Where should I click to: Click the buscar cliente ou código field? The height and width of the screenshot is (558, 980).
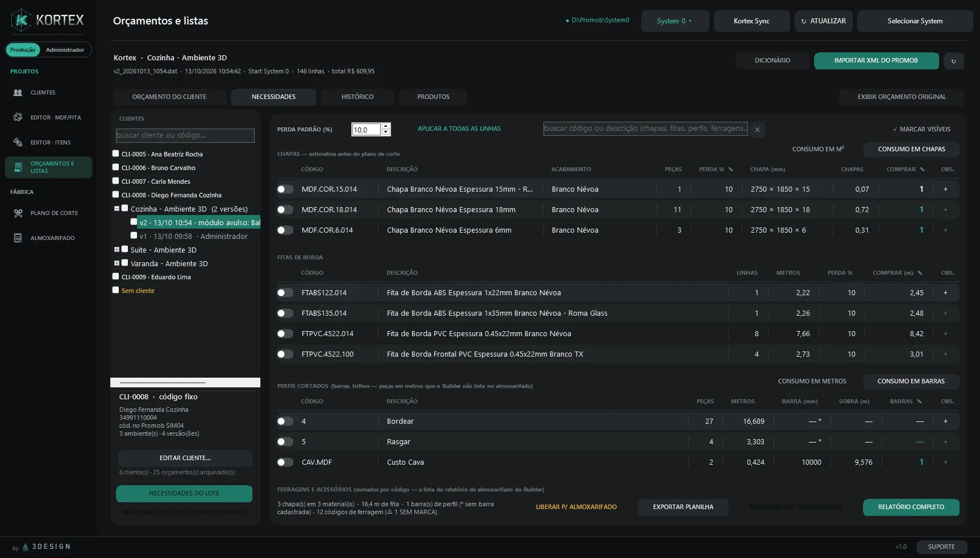point(185,135)
